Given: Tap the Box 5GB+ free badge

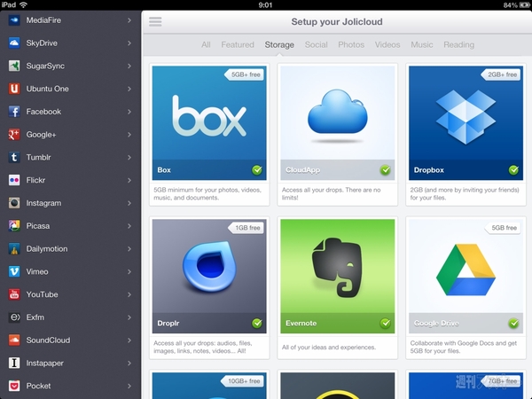Looking at the screenshot, I should tap(244, 74).
